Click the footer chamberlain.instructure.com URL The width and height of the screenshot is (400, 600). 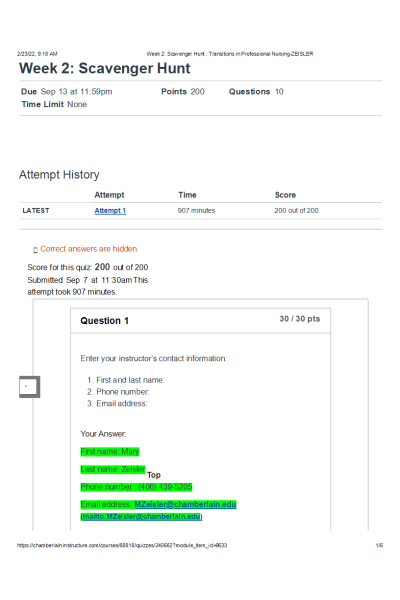[122, 545]
